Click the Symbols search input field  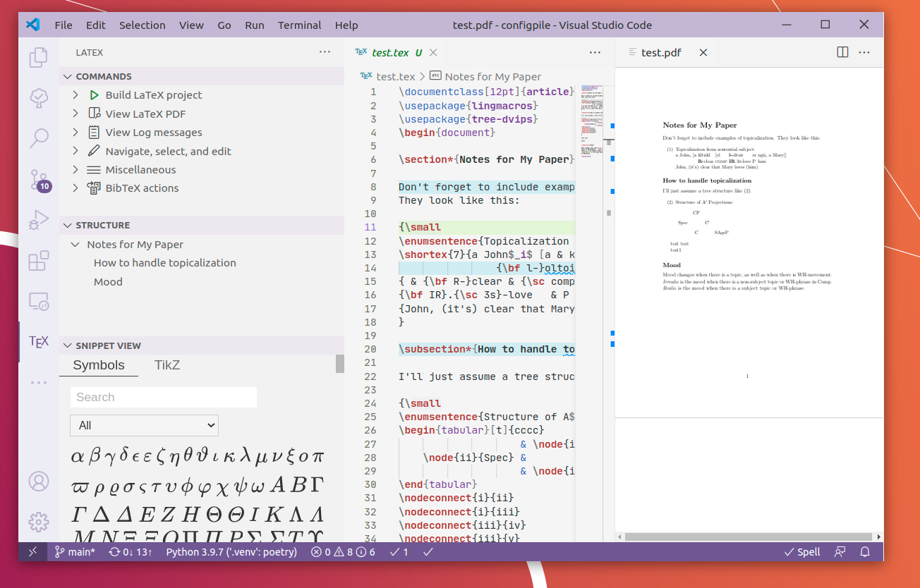163,397
